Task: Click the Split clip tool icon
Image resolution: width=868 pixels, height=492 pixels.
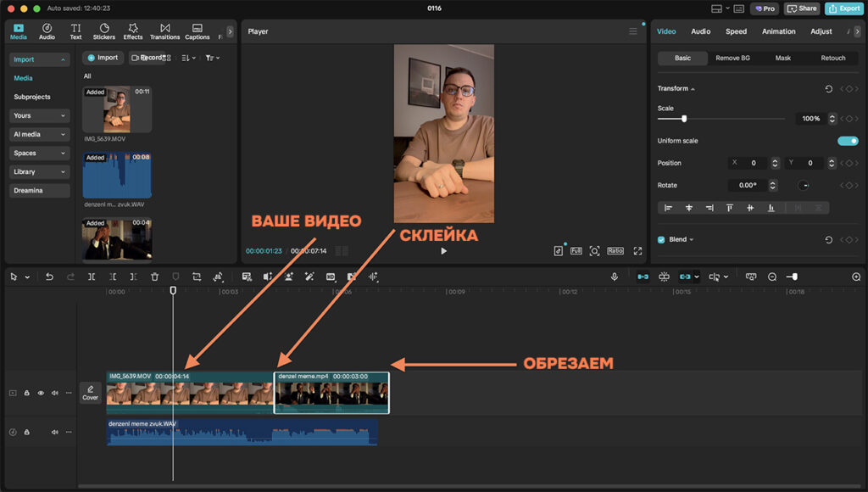Action: click(92, 277)
